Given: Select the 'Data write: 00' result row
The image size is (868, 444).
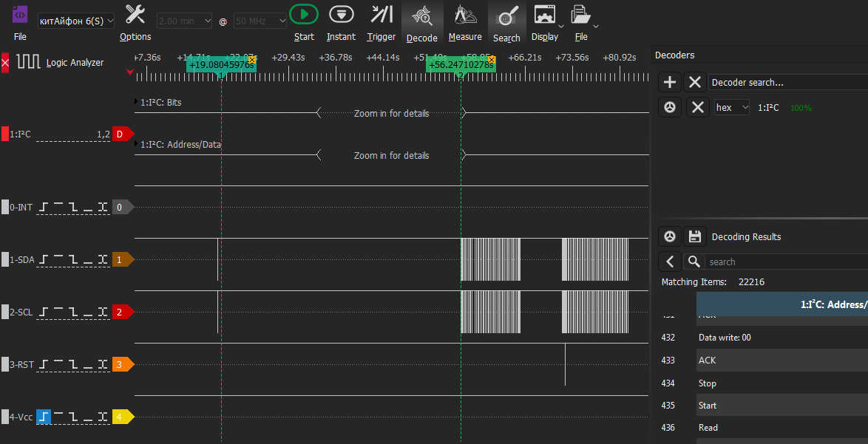Looking at the screenshot, I should pyautogui.click(x=725, y=338).
